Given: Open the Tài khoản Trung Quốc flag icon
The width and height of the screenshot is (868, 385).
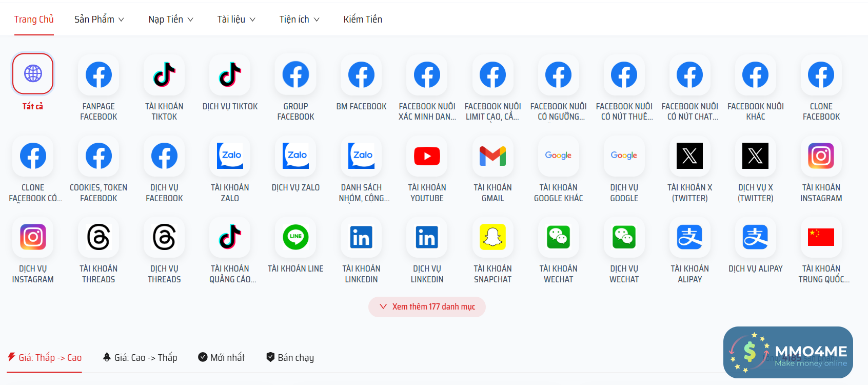Looking at the screenshot, I should click(821, 237).
